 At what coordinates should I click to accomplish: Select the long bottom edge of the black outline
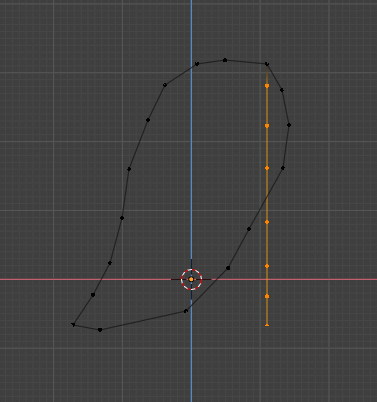tap(143, 320)
